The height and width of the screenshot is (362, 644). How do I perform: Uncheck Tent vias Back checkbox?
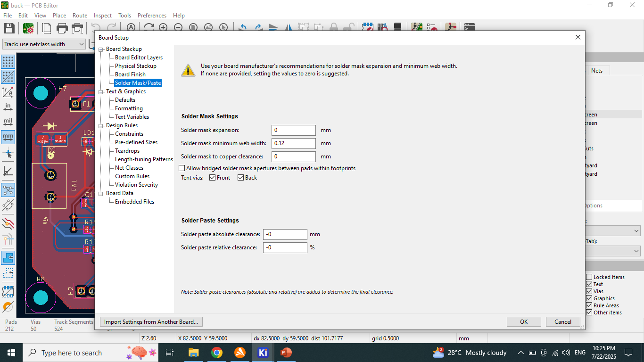[240, 178]
